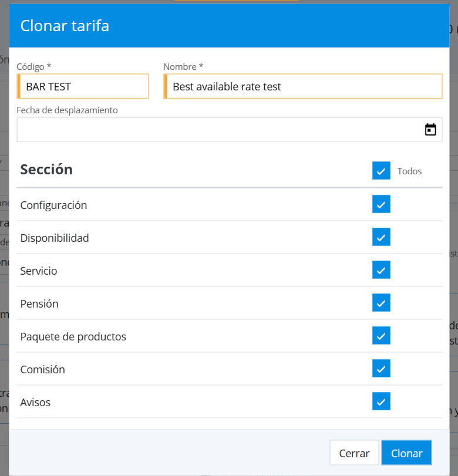Toggle the Servicio checkbox
This screenshot has width=458, height=476.
pos(381,270)
